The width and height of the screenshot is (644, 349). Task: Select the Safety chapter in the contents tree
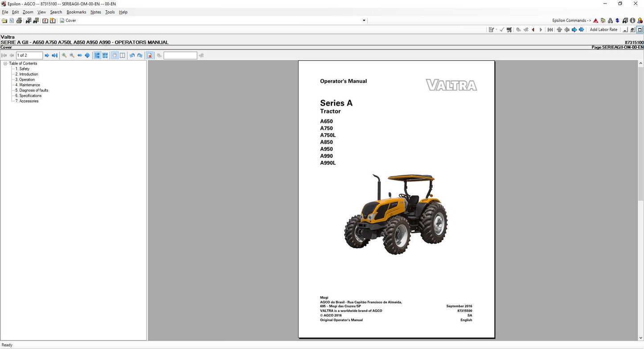pos(23,69)
